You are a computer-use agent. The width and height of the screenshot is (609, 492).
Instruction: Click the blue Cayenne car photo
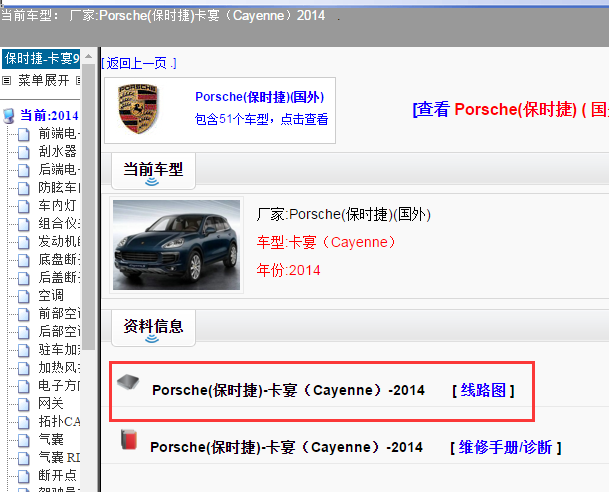[176, 245]
